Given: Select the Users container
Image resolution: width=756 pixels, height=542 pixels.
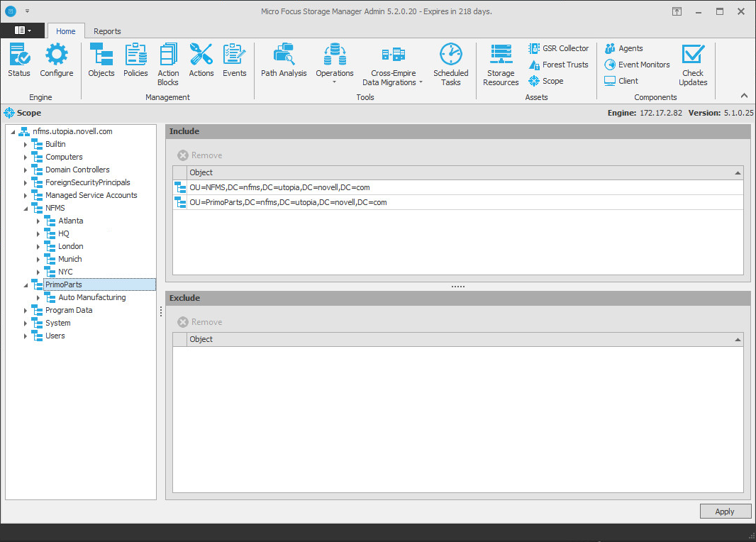Looking at the screenshot, I should click(x=55, y=336).
